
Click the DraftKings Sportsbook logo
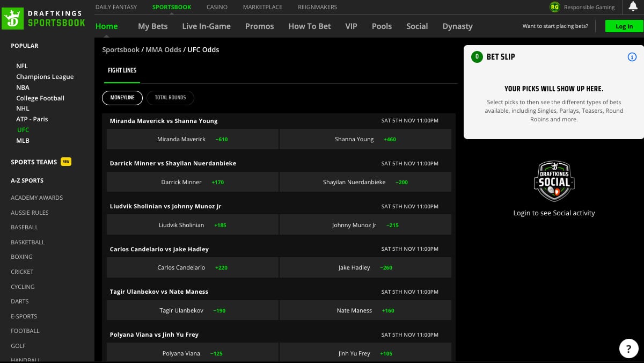pyautogui.click(x=44, y=18)
